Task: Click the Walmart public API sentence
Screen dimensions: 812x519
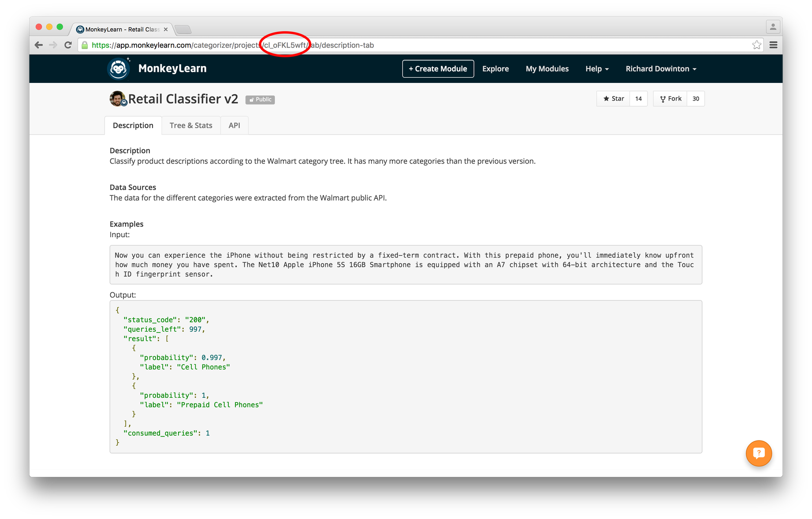Action: pyautogui.click(x=248, y=198)
